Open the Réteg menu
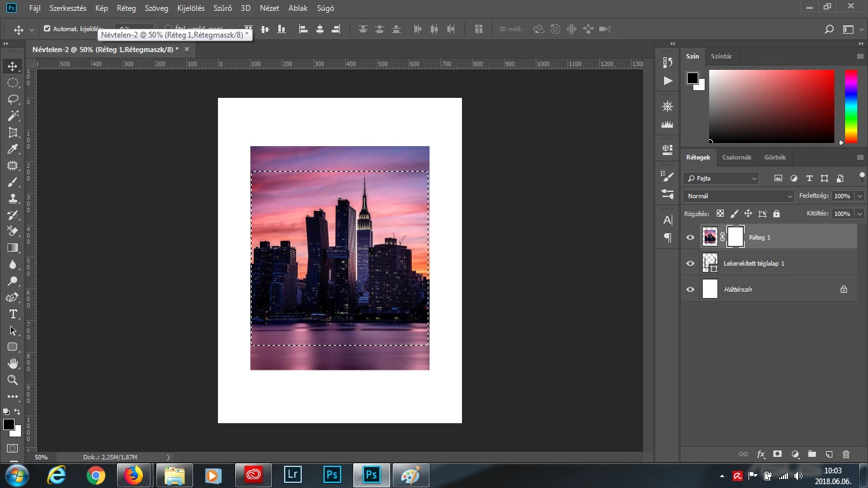This screenshot has height=488, width=868. pos(126,8)
